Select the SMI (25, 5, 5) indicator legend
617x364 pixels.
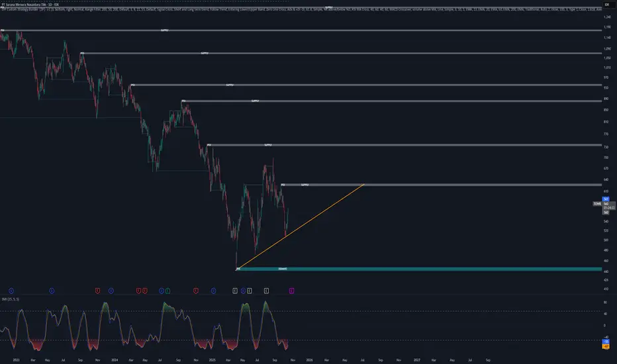10,299
